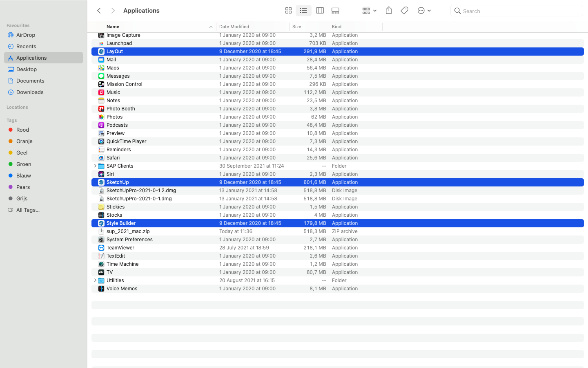
Task: Switch to icon grid view
Action: [x=288, y=11]
